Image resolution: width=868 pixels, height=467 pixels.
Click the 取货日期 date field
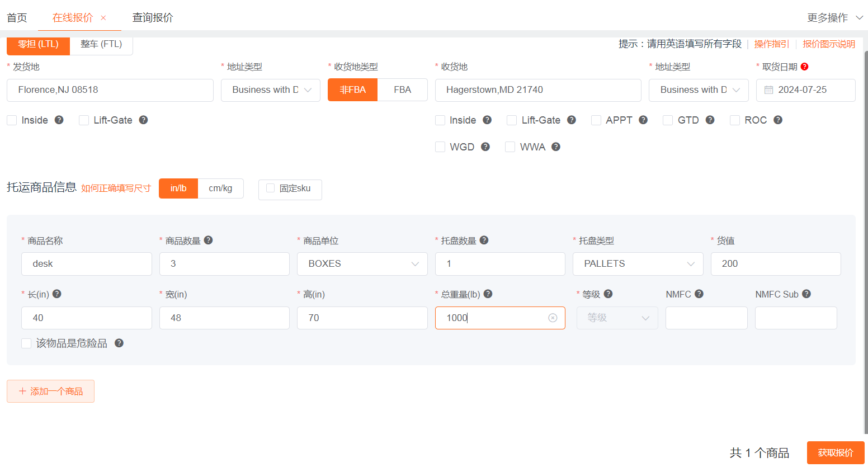[x=805, y=90]
